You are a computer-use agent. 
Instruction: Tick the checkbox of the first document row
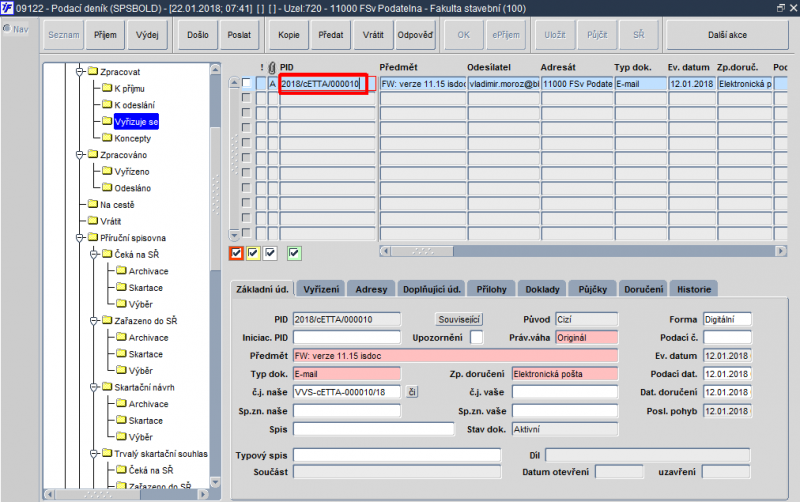click(x=246, y=83)
